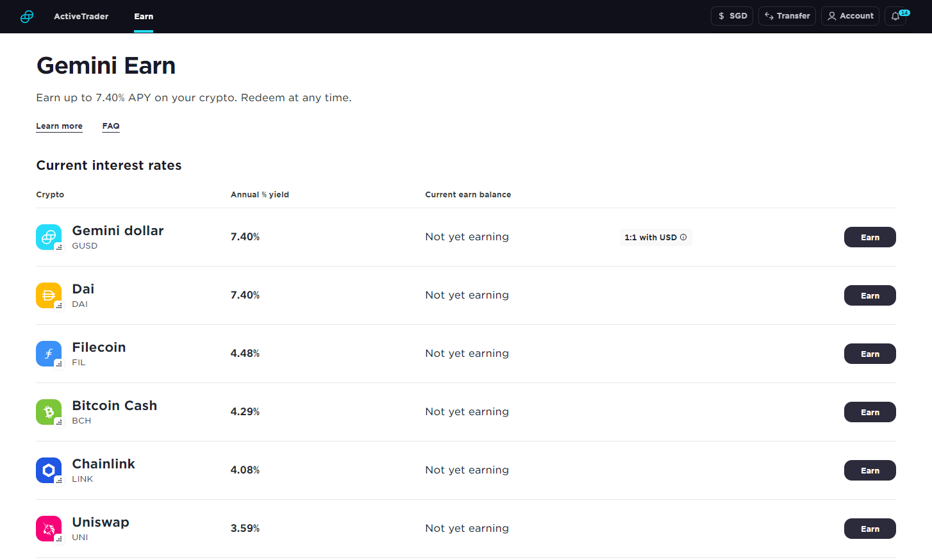Viewport: 932px width, 560px height.
Task: Click the Chainlink coin icon
Action: pos(49,470)
